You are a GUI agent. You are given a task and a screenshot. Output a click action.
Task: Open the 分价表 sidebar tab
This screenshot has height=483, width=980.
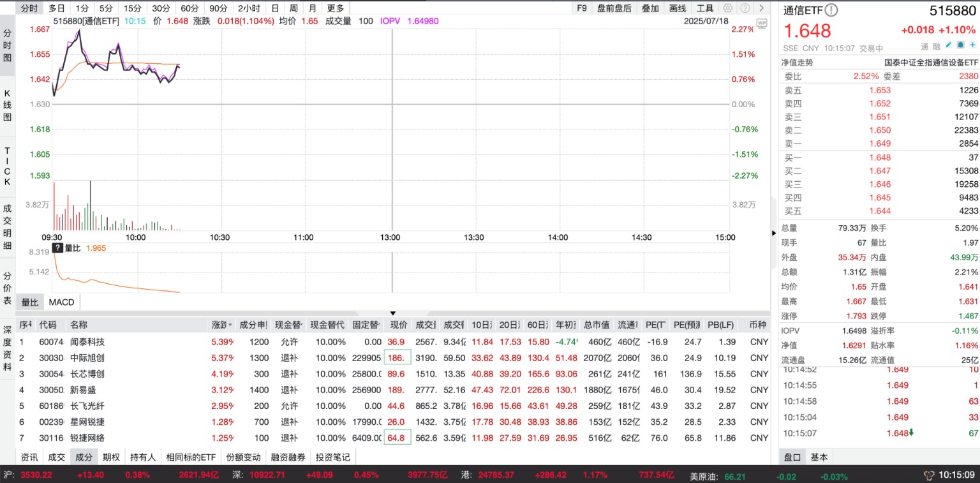7,288
